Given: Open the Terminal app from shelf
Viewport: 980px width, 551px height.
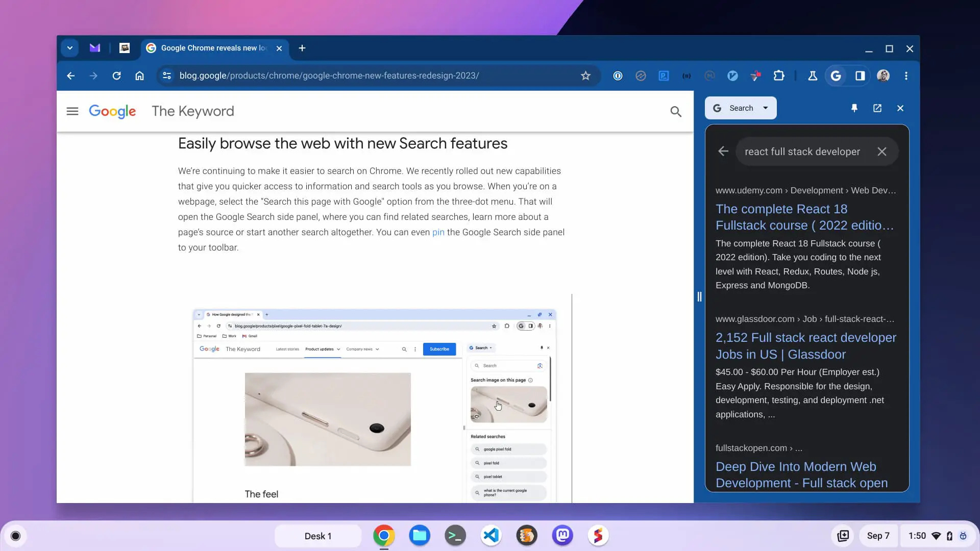Looking at the screenshot, I should 455,536.
